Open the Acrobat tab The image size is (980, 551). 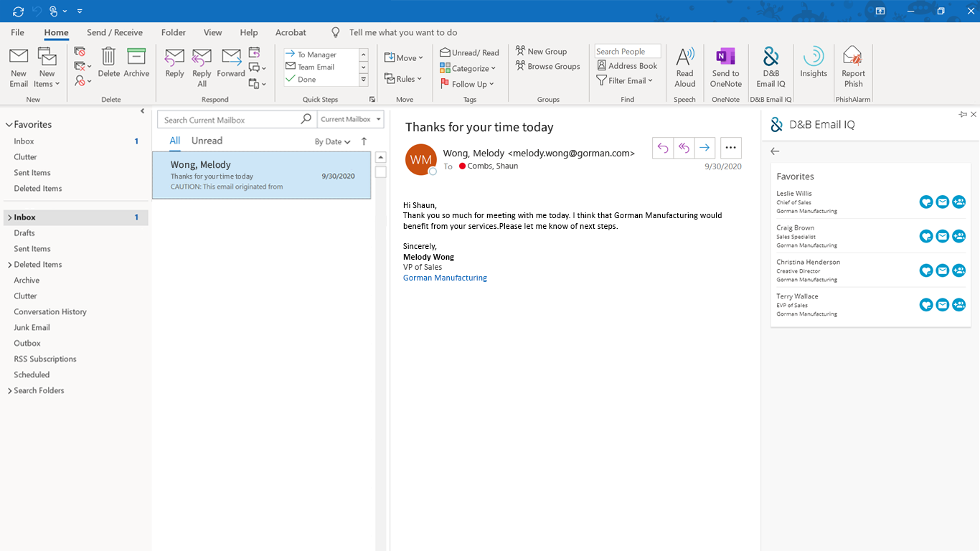pos(291,32)
